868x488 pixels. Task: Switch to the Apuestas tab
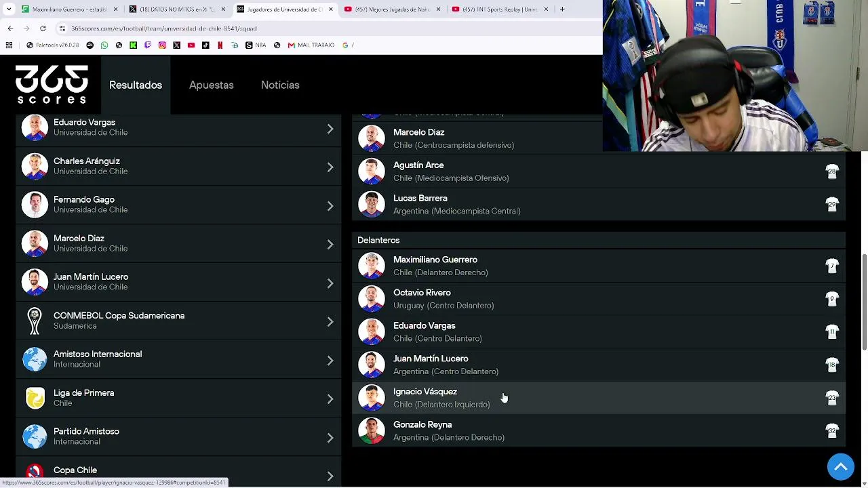[x=212, y=85]
